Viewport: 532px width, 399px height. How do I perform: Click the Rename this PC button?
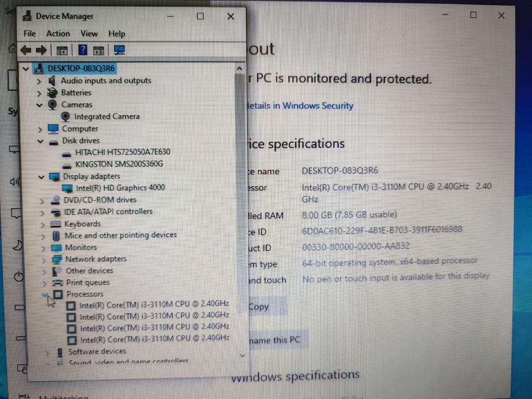[278, 339]
